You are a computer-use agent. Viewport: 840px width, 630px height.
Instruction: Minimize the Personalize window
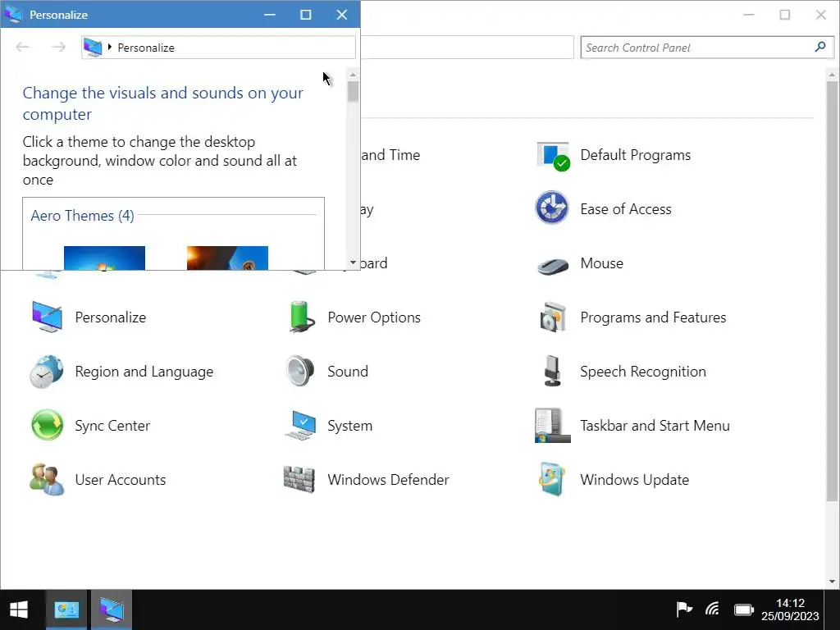270,15
